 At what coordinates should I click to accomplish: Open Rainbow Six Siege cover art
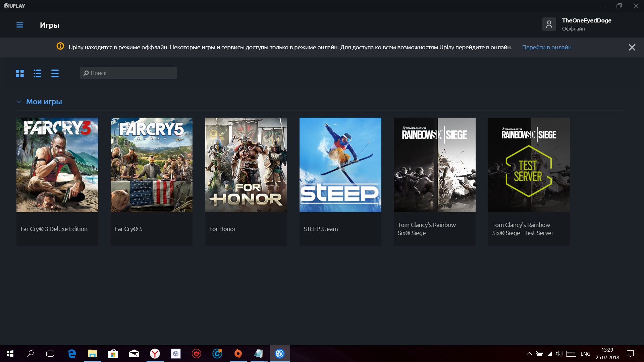(x=434, y=165)
